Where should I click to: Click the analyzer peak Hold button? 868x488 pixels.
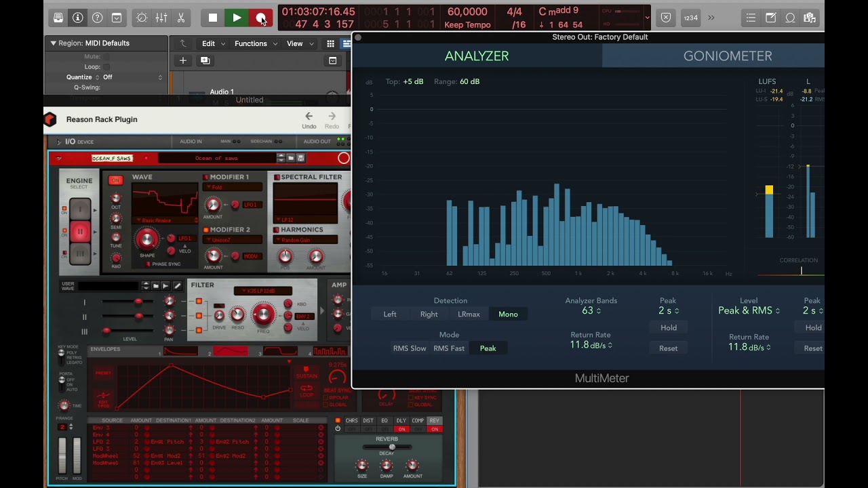pyautogui.click(x=669, y=327)
